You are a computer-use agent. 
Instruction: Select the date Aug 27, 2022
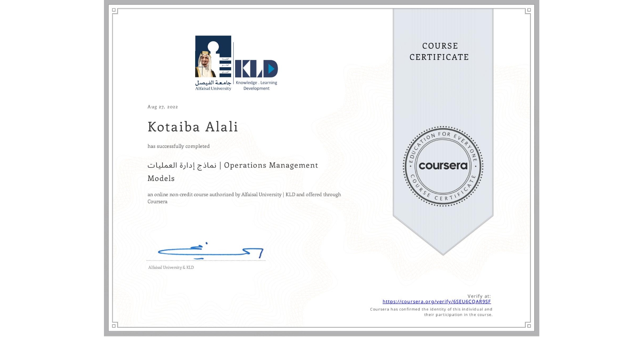[162, 107]
